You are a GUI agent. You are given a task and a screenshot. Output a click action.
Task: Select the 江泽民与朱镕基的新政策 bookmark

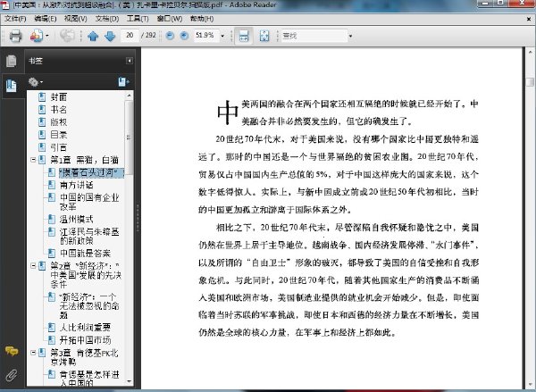[89, 236]
